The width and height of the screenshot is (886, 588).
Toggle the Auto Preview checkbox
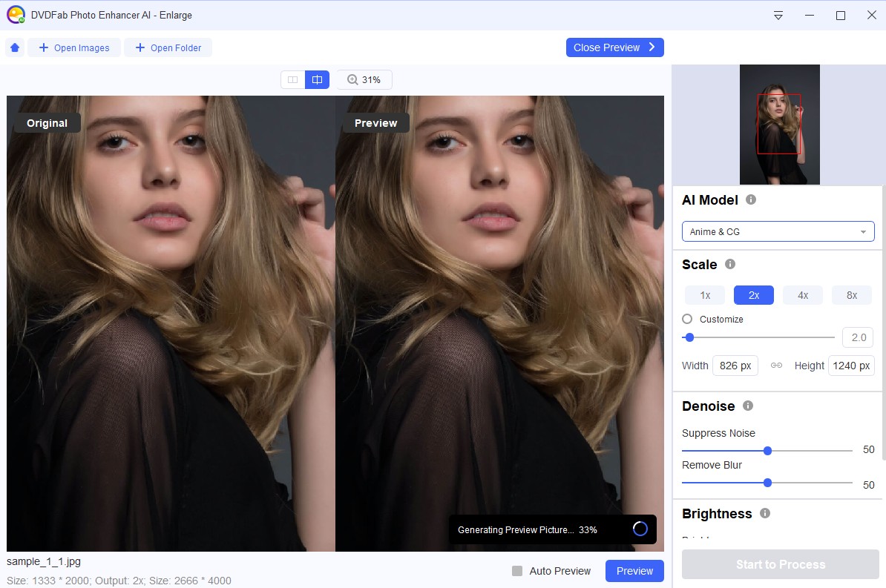pos(517,571)
